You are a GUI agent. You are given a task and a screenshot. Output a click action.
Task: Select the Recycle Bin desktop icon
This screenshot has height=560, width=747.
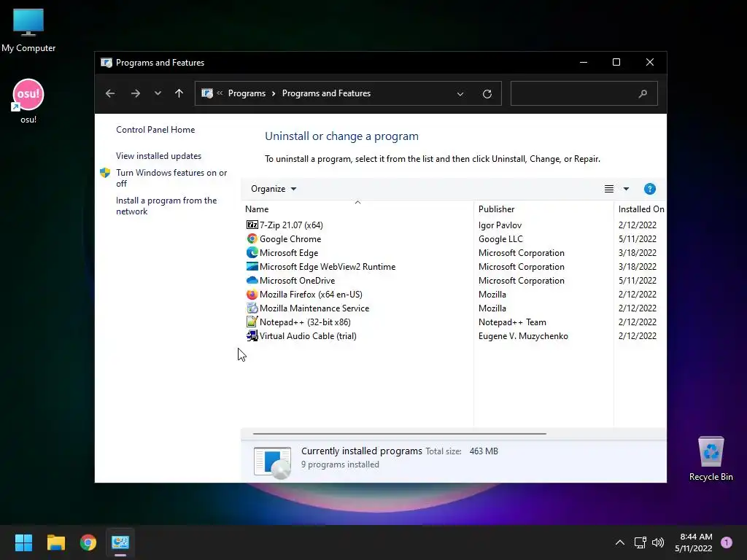click(711, 459)
